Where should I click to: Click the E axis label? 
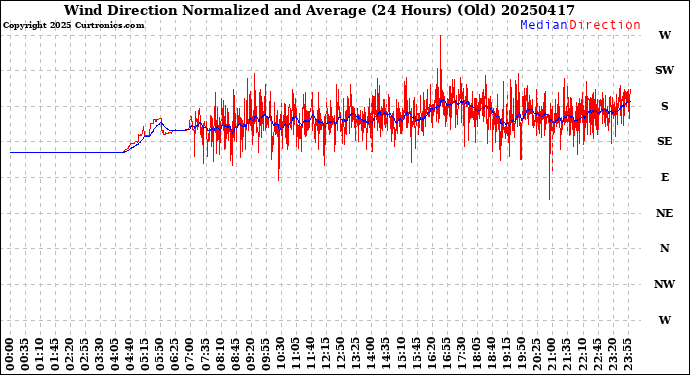pos(665,177)
